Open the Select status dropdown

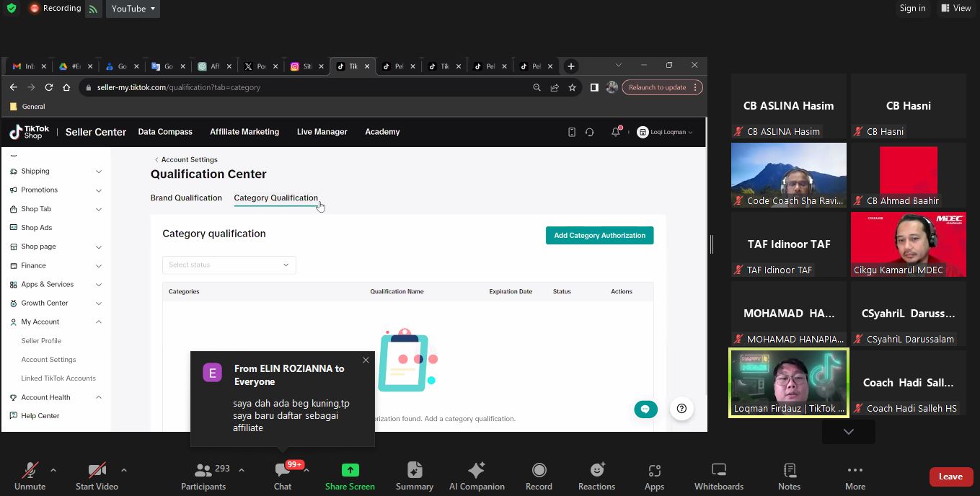pyautogui.click(x=229, y=265)
